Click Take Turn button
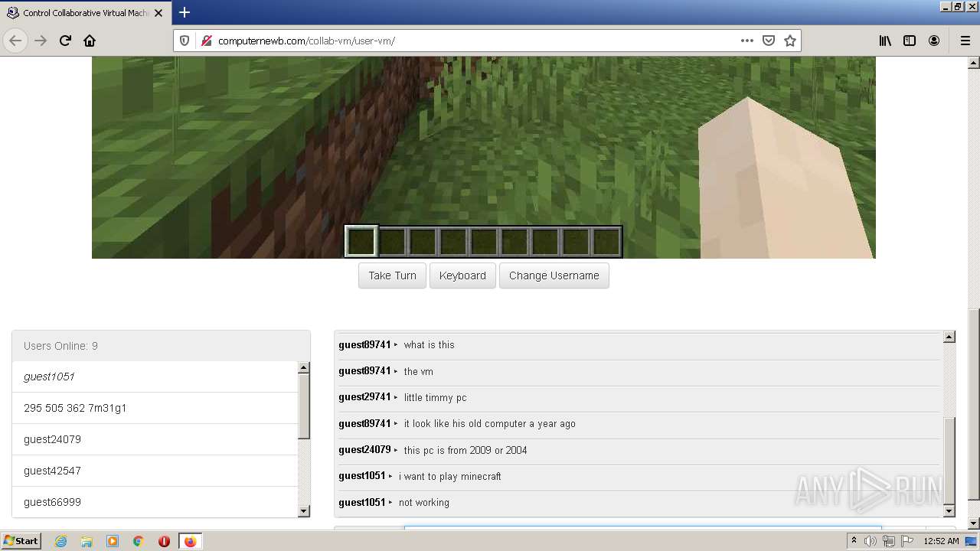 [x=392, y=275]
